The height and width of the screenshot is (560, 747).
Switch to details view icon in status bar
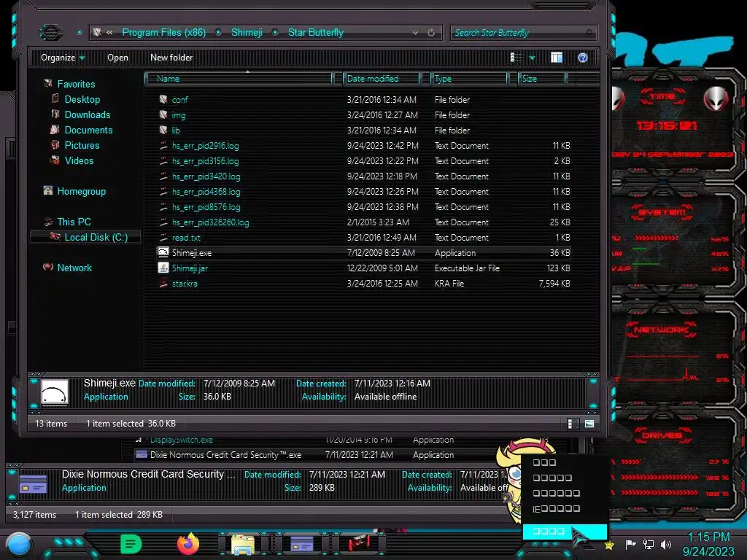[573, 424]
